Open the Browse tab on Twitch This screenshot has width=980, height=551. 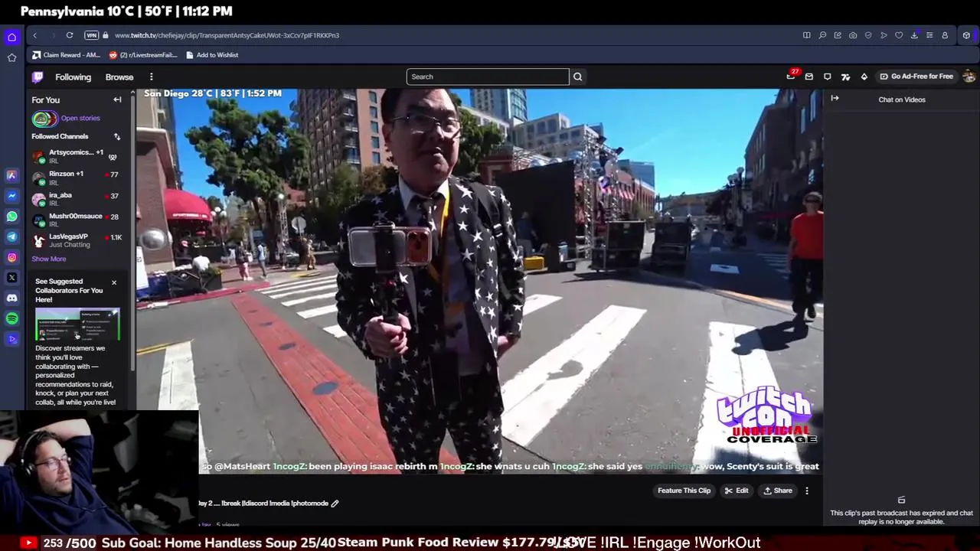pos(119,77)
